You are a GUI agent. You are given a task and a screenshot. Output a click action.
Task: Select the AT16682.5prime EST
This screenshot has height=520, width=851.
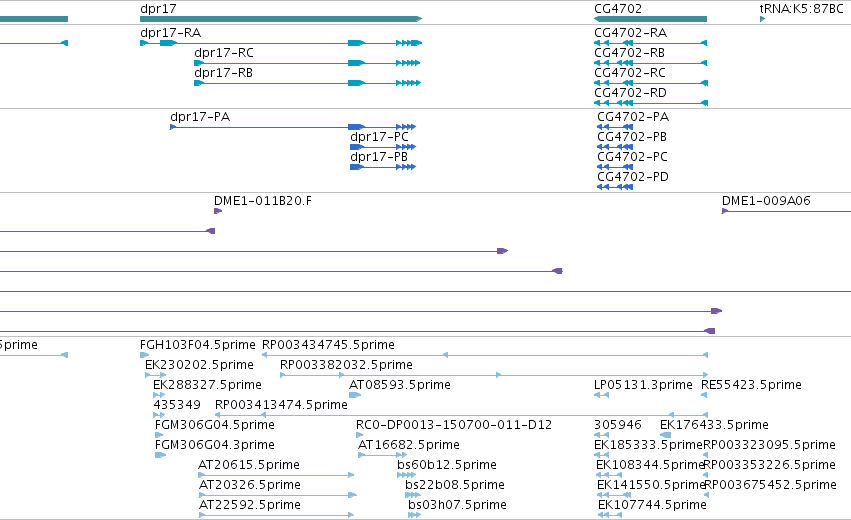click(x=382, y=455)
